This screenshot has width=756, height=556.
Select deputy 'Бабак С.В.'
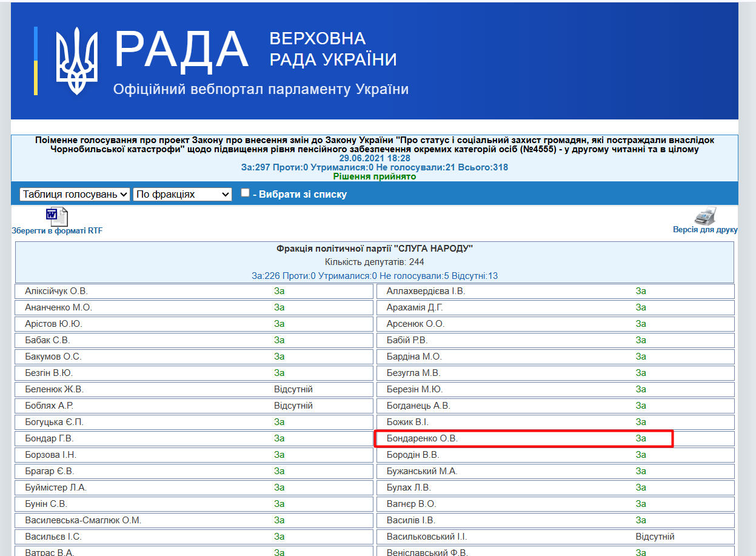pyautogui.click(x=47, y=340)
